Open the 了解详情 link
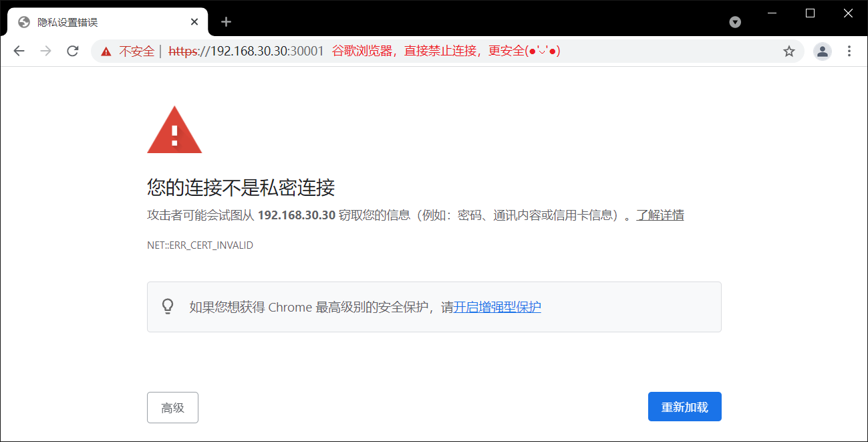 tap(660, 215)
